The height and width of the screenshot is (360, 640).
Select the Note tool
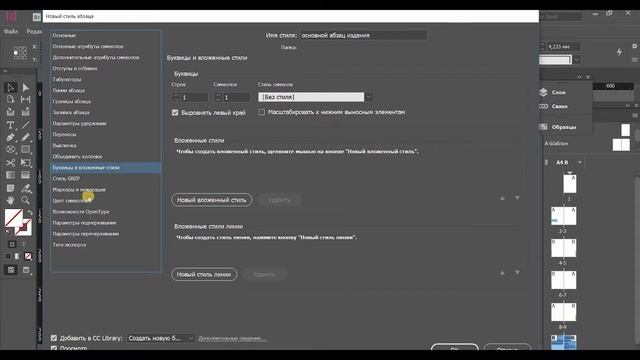click(x=11, y=188)
